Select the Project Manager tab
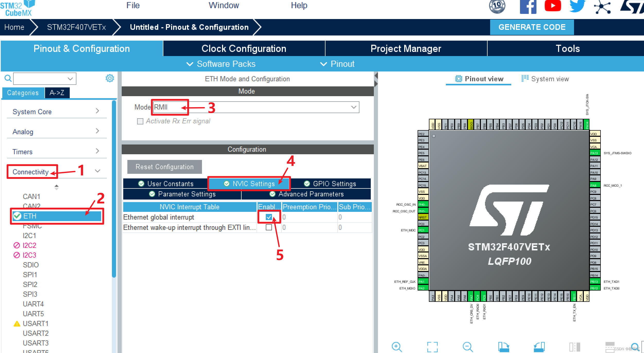This screenshot has height=353, width=644. pyautogui.click(x=404, y=49)
